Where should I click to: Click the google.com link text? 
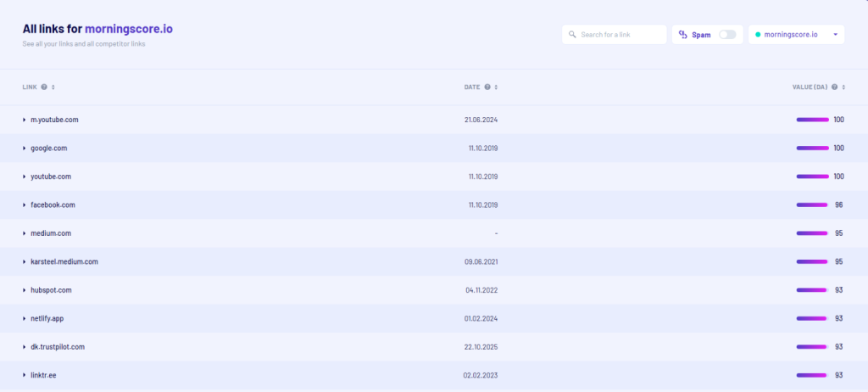click(48, 148)
